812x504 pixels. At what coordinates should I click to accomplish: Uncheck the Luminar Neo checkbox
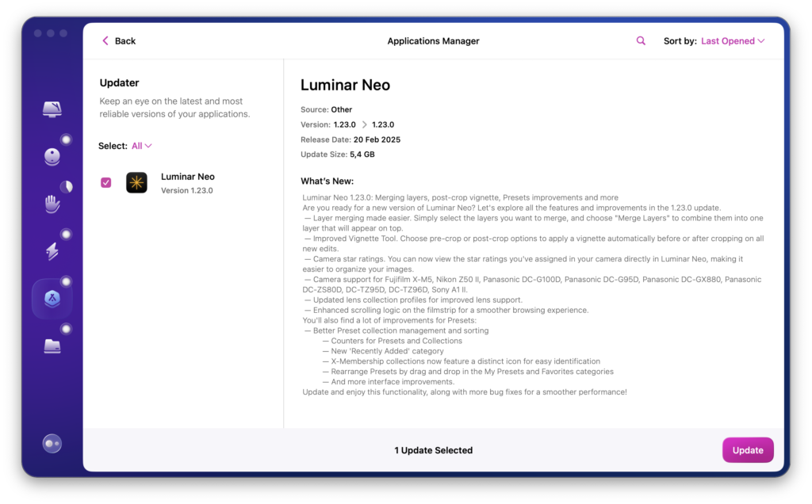tap(105, 183)
